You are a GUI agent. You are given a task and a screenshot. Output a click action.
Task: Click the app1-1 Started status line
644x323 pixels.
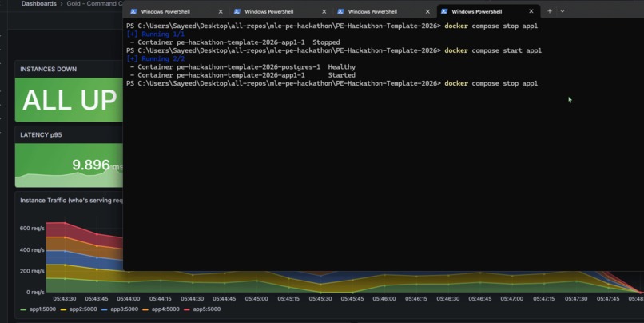[242, 75]
